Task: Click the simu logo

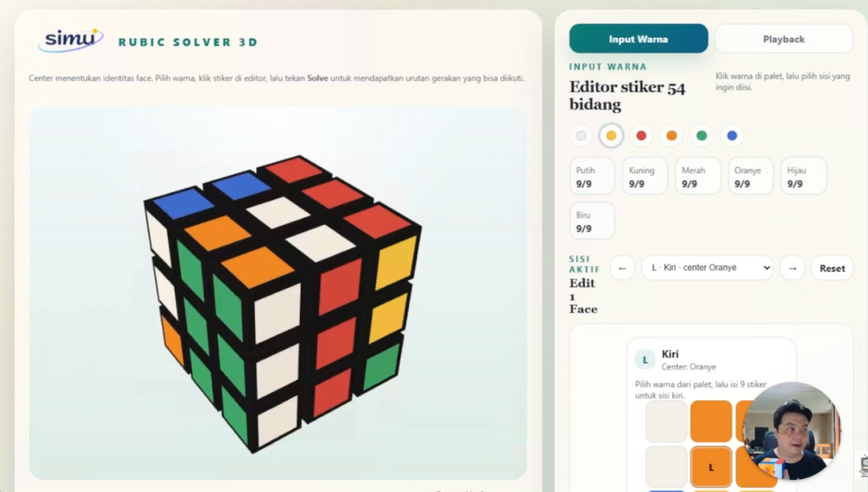Action: [x=70, y=40]
